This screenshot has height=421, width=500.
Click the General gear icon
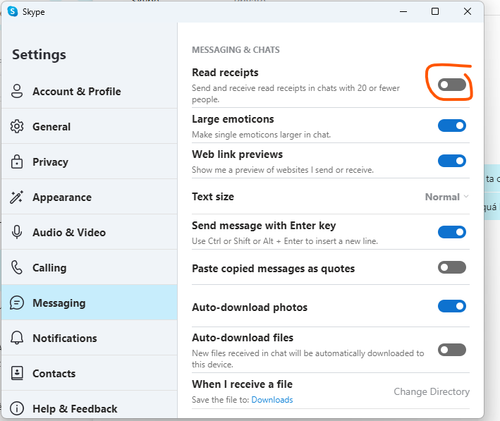coord(17,126)
